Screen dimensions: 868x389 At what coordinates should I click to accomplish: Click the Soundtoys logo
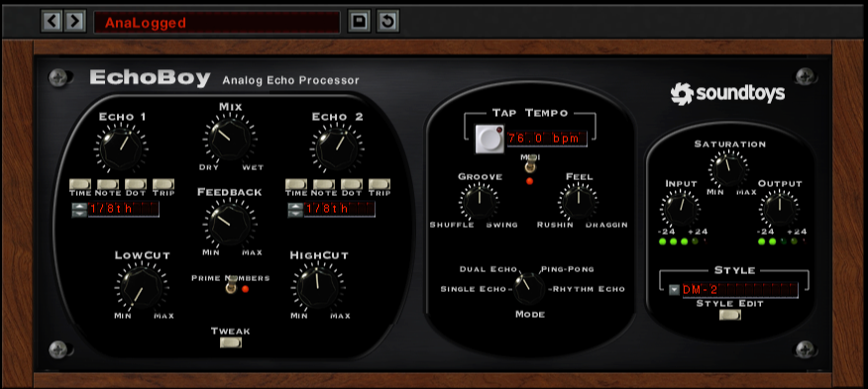pyautogui.click(x=727, y=93)
